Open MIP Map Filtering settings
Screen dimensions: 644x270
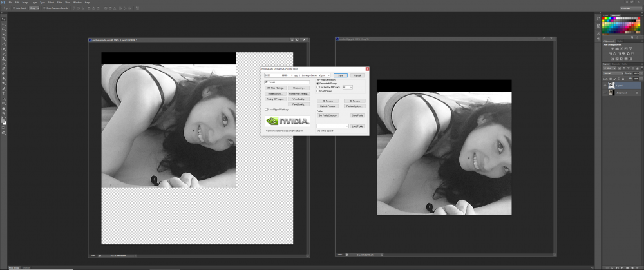pyautogui.click(x=276, y=88)
